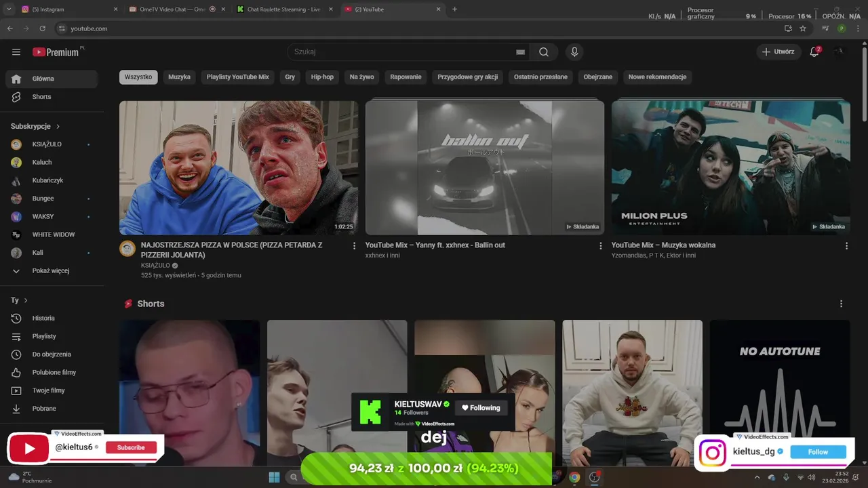Open a new browser tab with plus
Viewport: 868px width, 488px height.
click(x=454, y=9)
